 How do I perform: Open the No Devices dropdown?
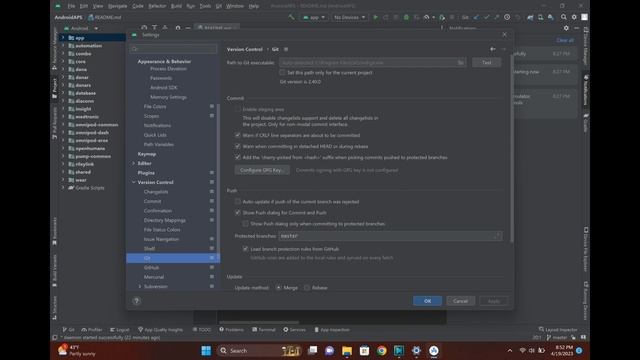coord(349,17)
